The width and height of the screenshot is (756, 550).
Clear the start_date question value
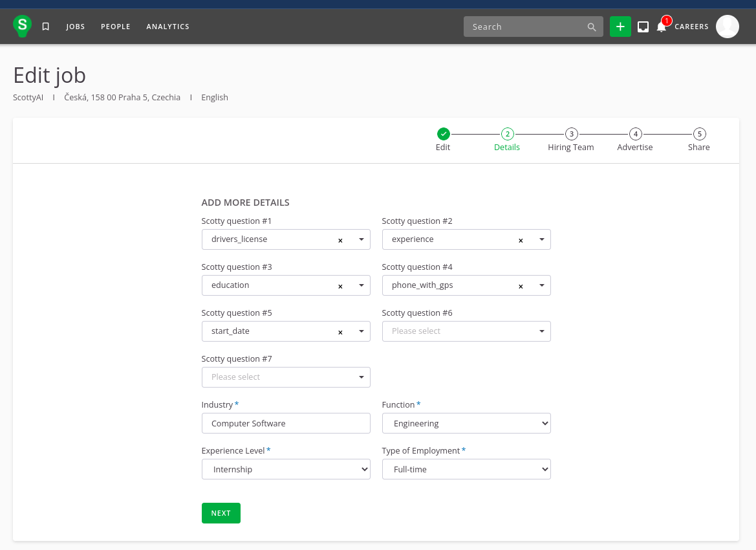[x=340, y=332]
